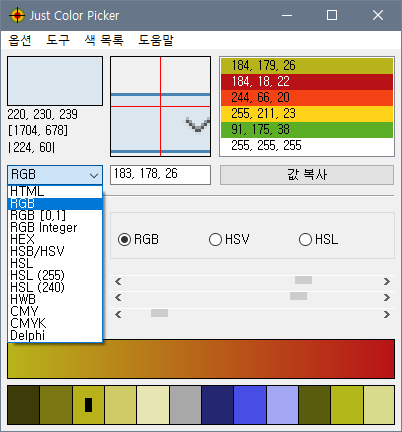
Task: Click left arrow of first slider
Action: click(118, 282)
